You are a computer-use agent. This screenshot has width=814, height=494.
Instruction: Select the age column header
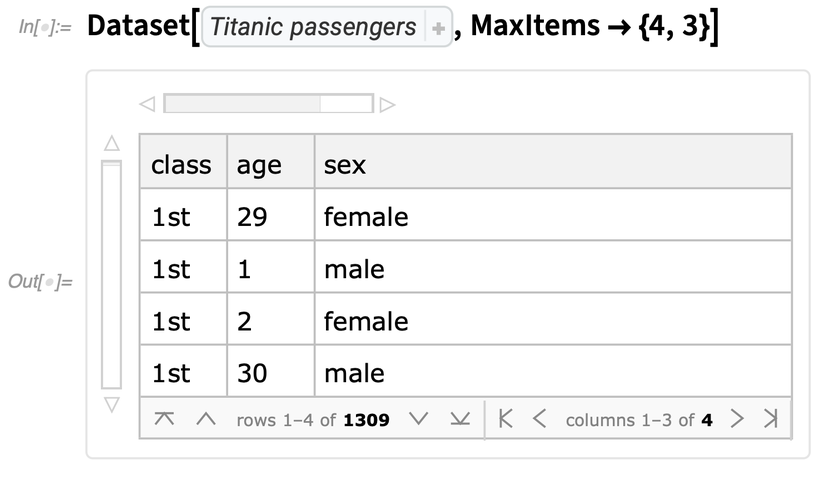click(259, 164)
